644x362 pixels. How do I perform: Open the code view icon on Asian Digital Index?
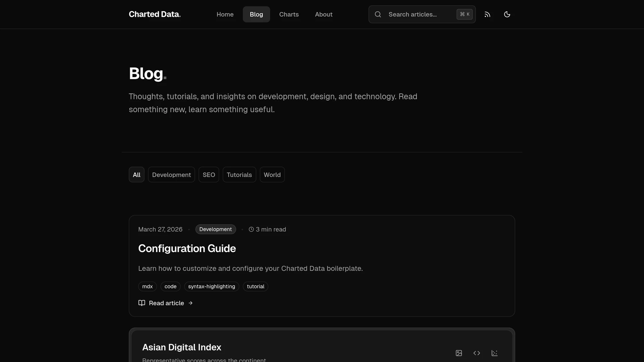point(477,353)
